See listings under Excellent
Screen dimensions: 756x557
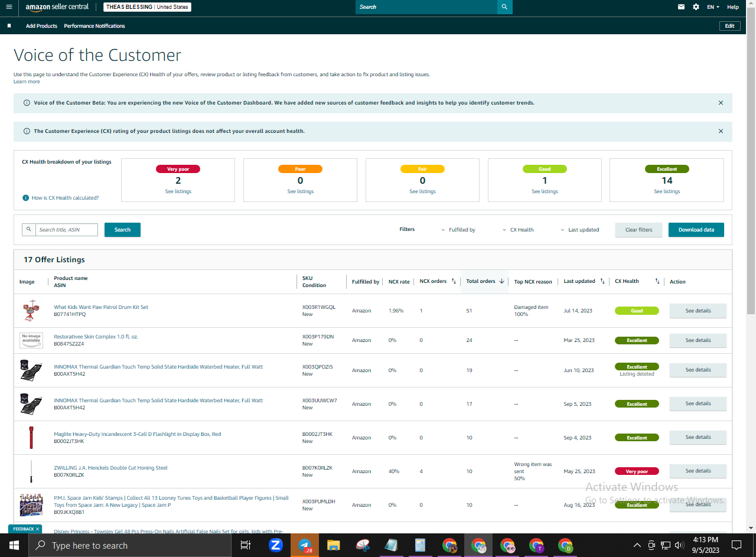(667, 191)
